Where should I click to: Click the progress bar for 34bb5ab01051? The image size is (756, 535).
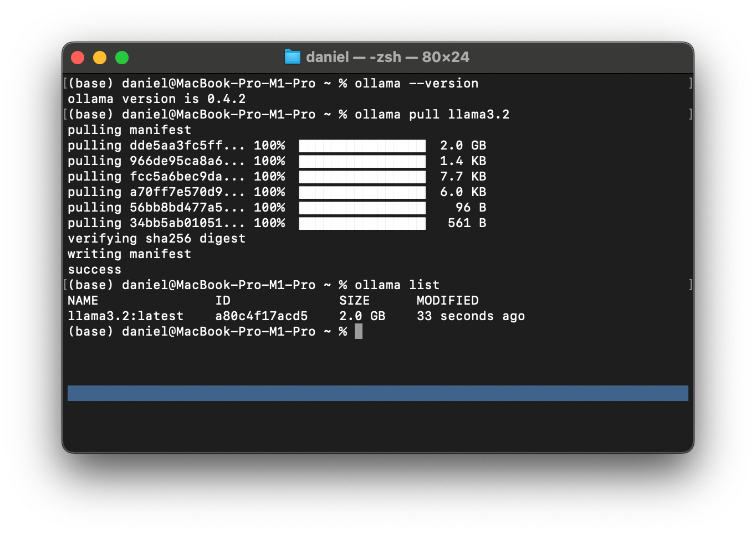(362, 223)
